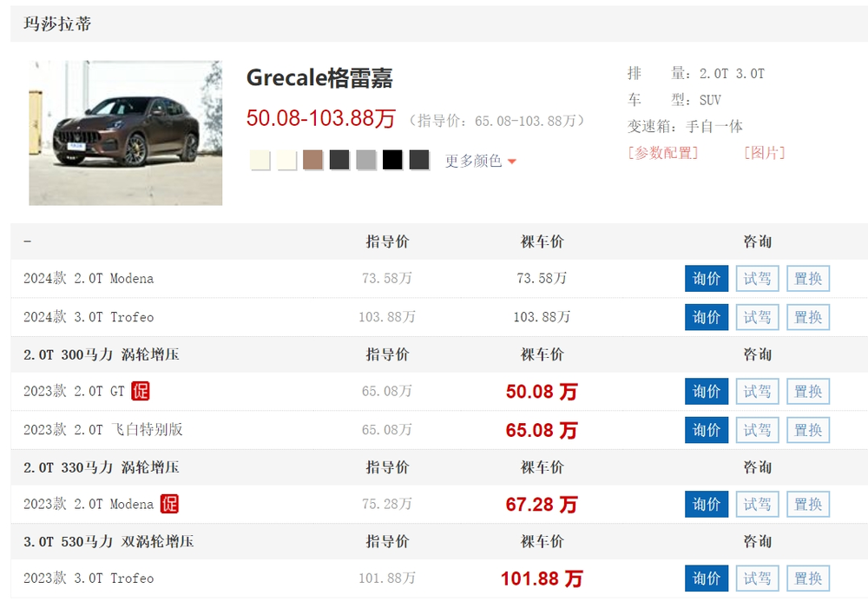This screenshot has width=868, height=615.
Task: Click 询价 for 2023款 2.0T GT
Action: coord(707,391)
